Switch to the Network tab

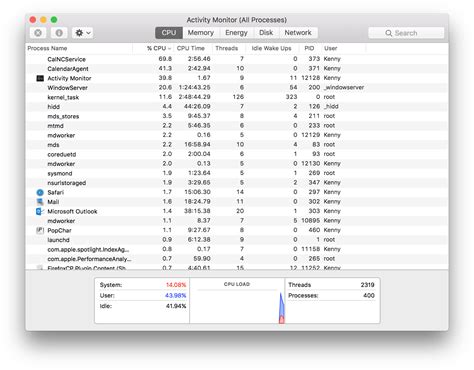[298, 33]
